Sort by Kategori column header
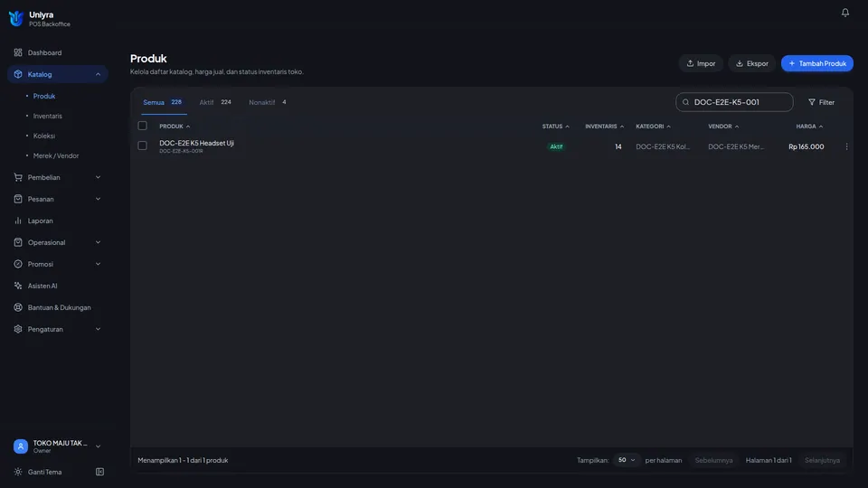Viewport: 868px width, 488px height. (653, 127)
